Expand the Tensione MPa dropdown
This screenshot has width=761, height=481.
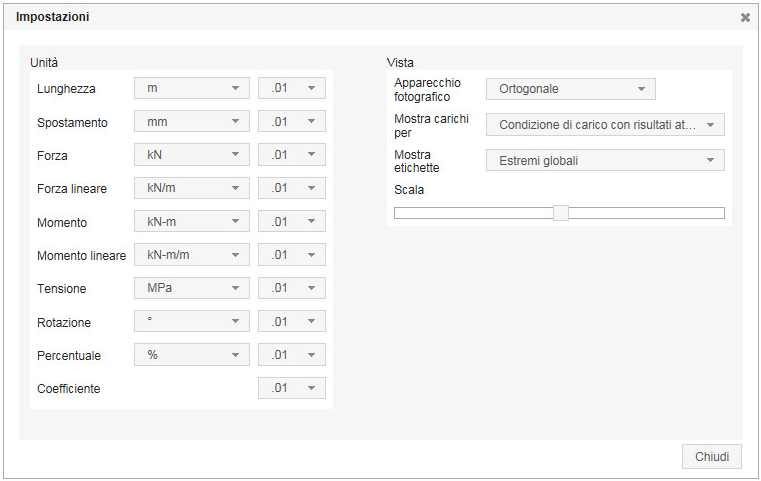click(192, 288)
